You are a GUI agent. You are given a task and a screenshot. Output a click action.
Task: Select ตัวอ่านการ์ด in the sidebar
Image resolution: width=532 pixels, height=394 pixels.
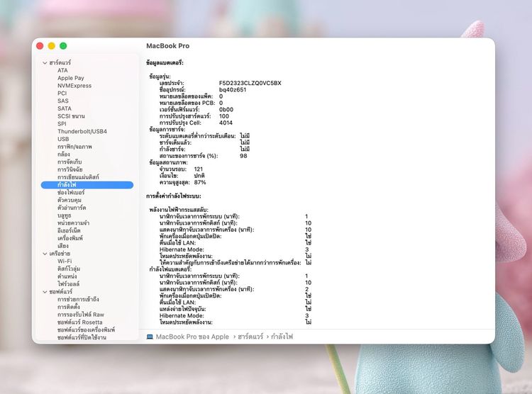pyautogui.click(x=72, y=208)
